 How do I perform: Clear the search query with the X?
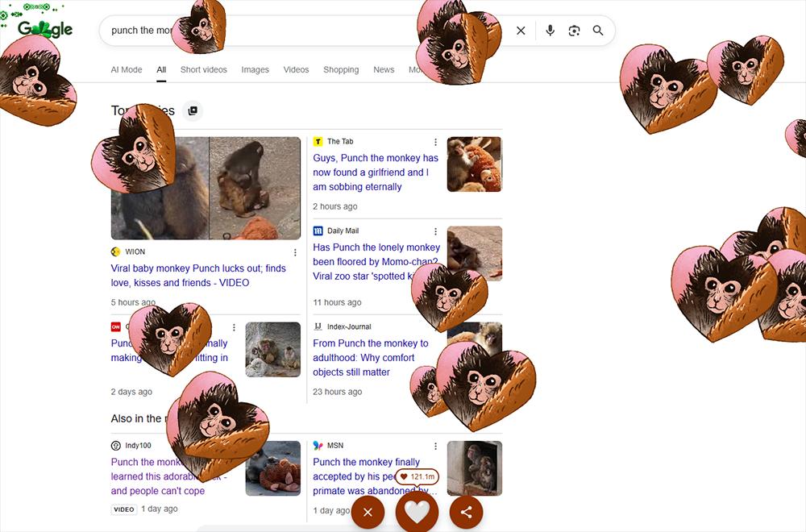(521, 30)
